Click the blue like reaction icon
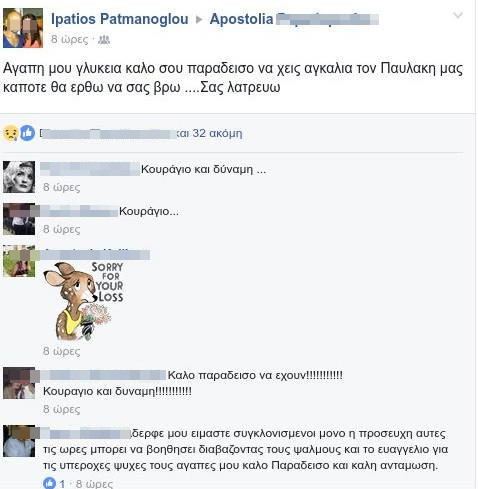 point(27,133)
